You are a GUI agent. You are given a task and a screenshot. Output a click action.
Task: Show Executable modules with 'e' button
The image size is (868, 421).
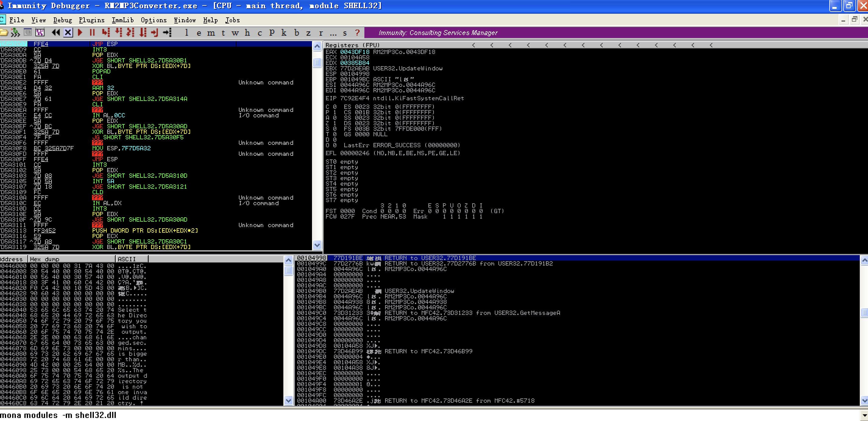[x=199, y=33]
